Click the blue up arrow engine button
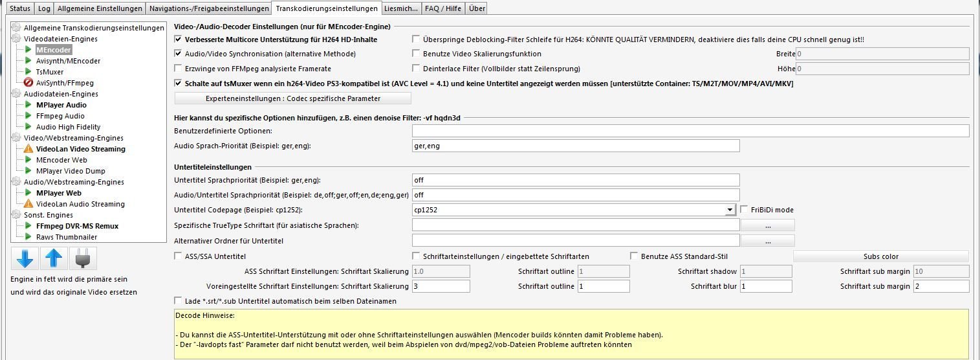 click(54, 259)
